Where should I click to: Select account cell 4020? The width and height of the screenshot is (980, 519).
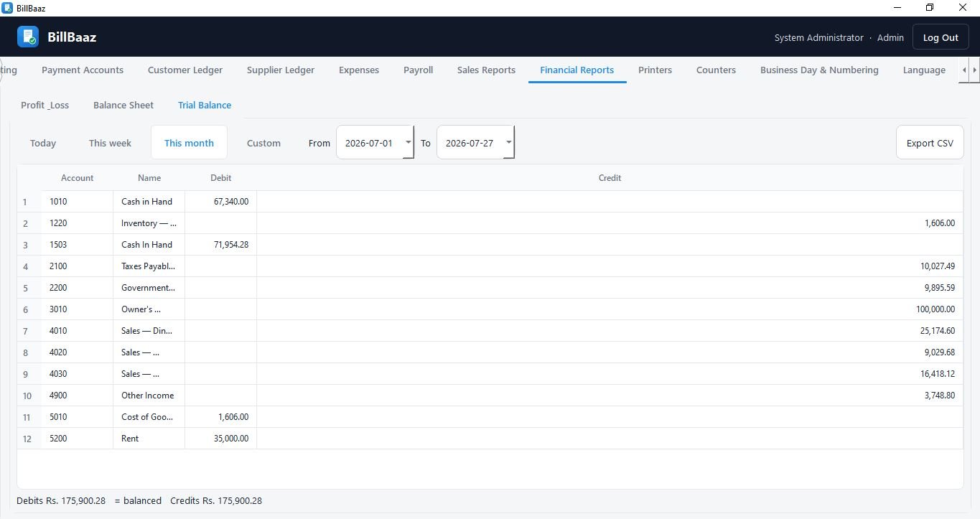77,352
